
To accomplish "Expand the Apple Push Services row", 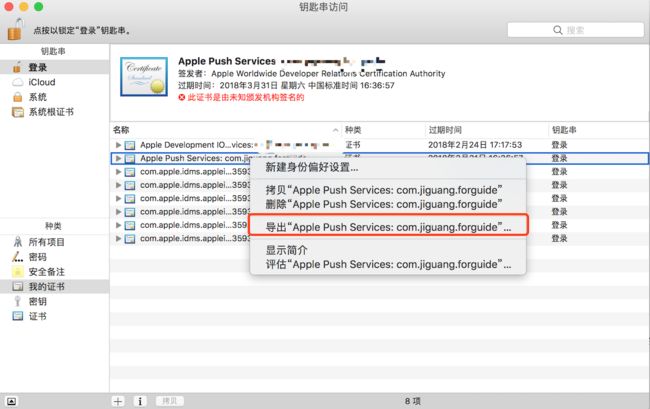I will pyautogui.click(x=118, y=158).
